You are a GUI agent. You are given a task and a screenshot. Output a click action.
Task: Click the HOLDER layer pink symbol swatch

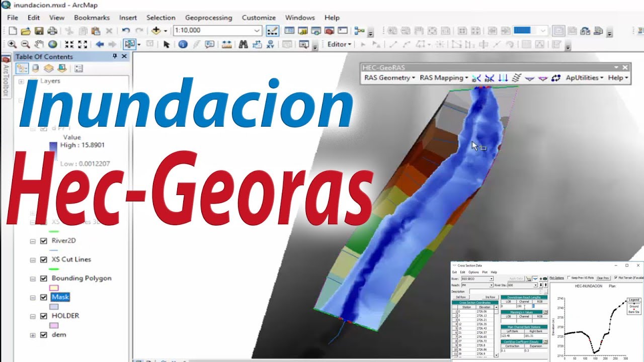click(x=54, y=325)
